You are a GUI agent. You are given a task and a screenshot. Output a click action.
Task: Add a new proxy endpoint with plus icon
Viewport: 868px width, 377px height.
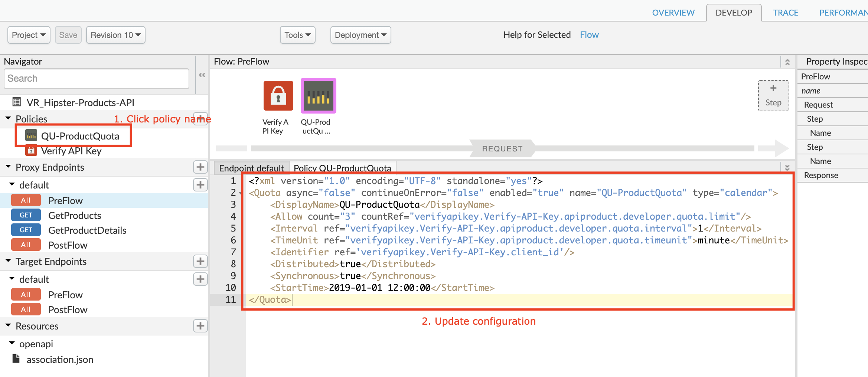coord(200,167)
